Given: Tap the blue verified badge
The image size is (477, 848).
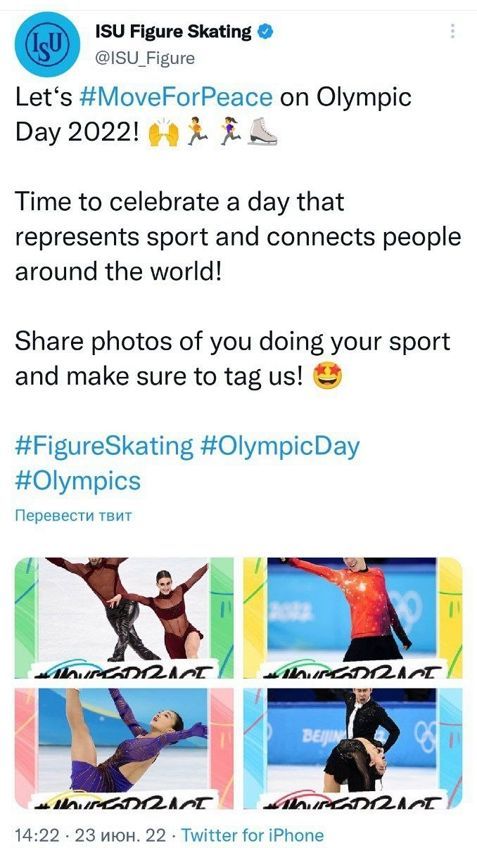Looking at the screenshot, I should tap(264, 32).
